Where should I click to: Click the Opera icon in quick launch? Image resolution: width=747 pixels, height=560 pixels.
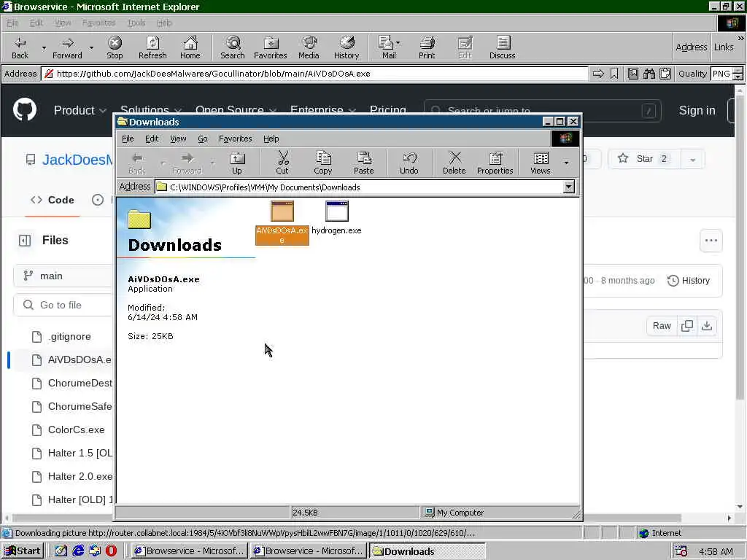[x=111, y=551]
